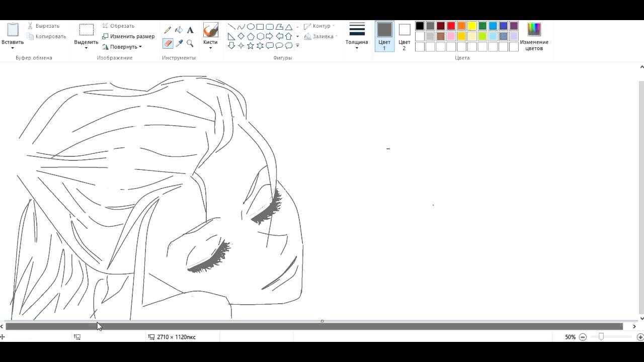Viewport: 644px width, 362px height.
Task: Pick the red color swatch
Action: (451, 26)
